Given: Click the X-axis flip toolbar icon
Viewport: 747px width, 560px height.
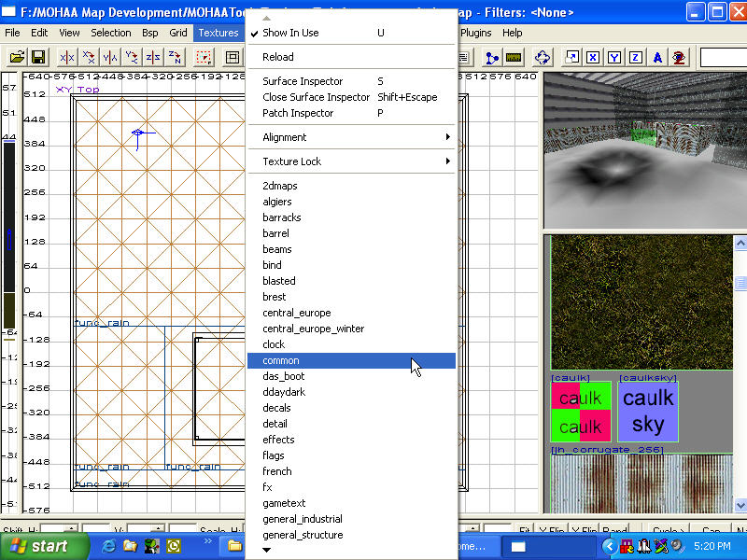Looking at the screenshot, I should pyautogui.click(x=66, y=57).
